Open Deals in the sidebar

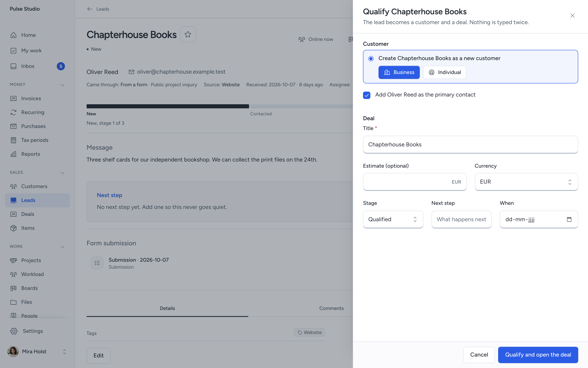click(x=37, y=214)
